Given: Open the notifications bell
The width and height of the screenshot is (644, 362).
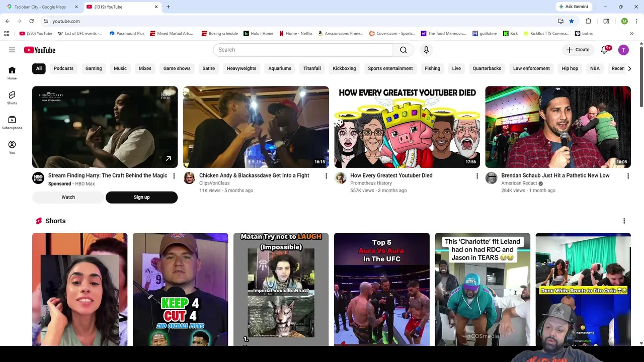Looking at the screenshot, I should pyautogui.click(x=605, y=50).
